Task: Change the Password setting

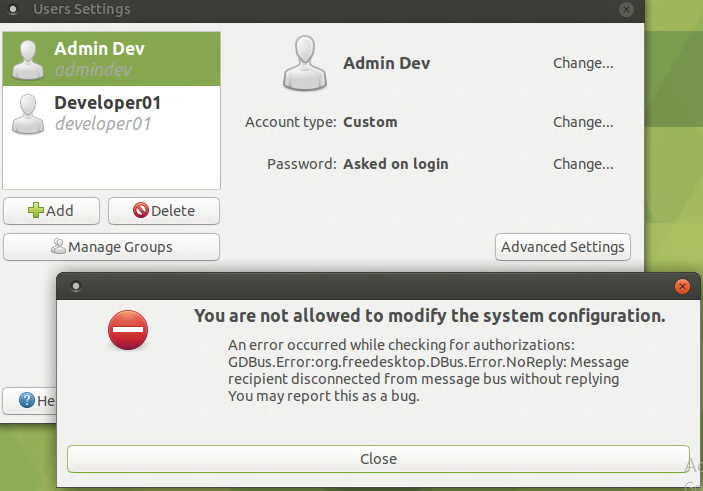Action: pos(583,164)
